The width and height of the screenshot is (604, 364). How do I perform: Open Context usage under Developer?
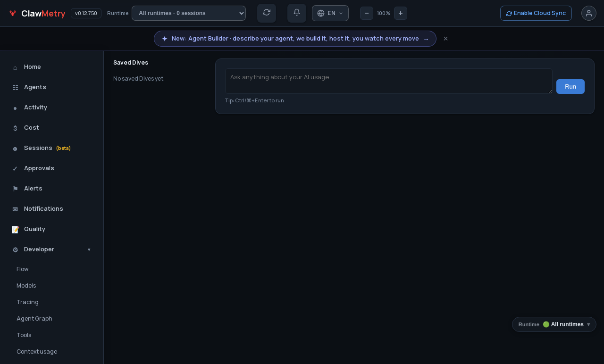(x=37, y=352)
